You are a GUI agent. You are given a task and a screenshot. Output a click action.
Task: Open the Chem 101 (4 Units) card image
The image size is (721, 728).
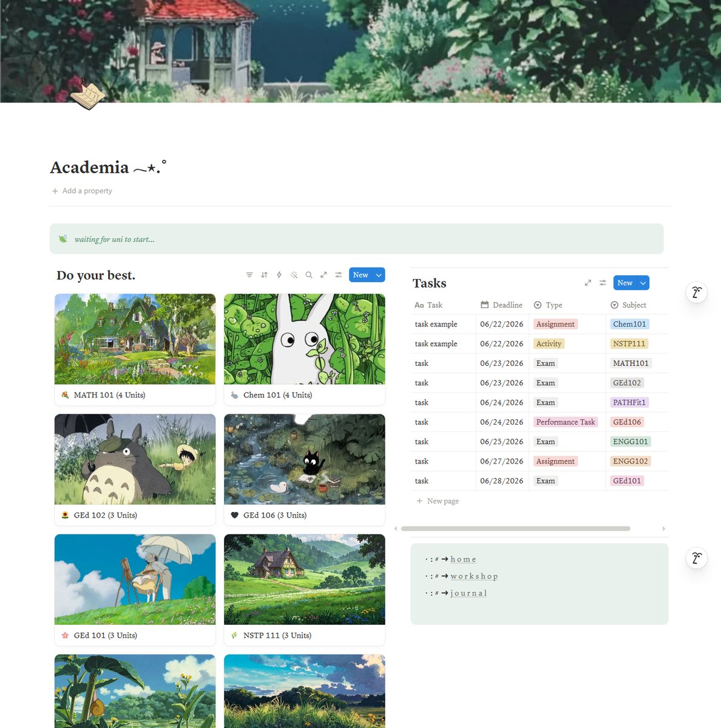(305, 339)
